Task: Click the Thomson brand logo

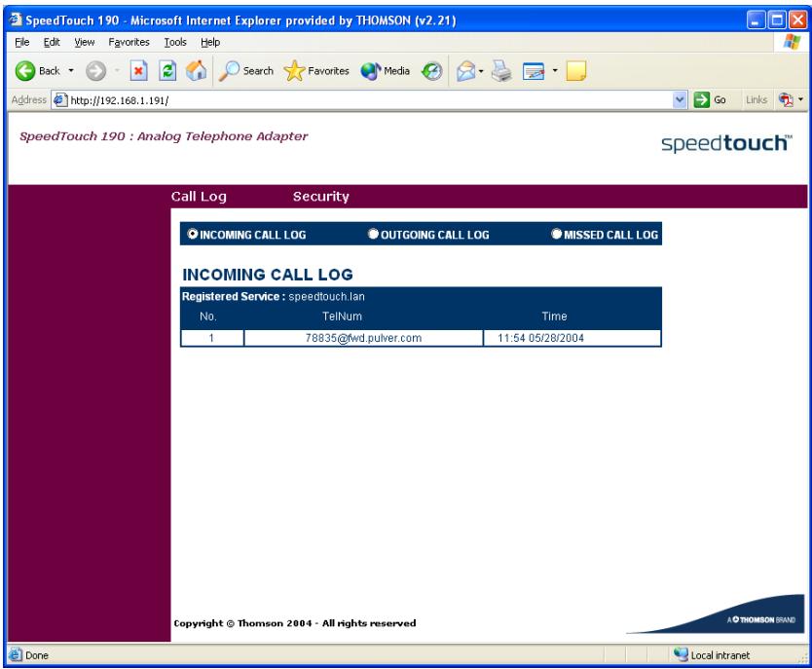Action: (x=760, y=619)
